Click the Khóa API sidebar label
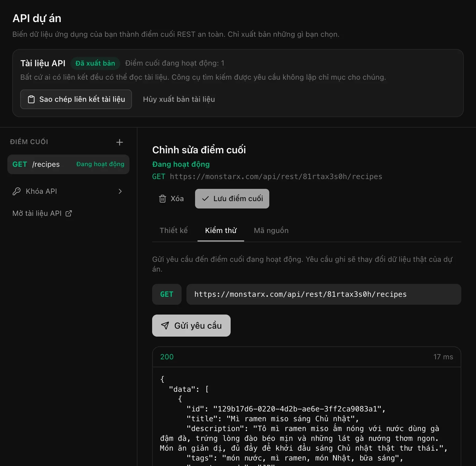476x466 pixels. point(41,191)
